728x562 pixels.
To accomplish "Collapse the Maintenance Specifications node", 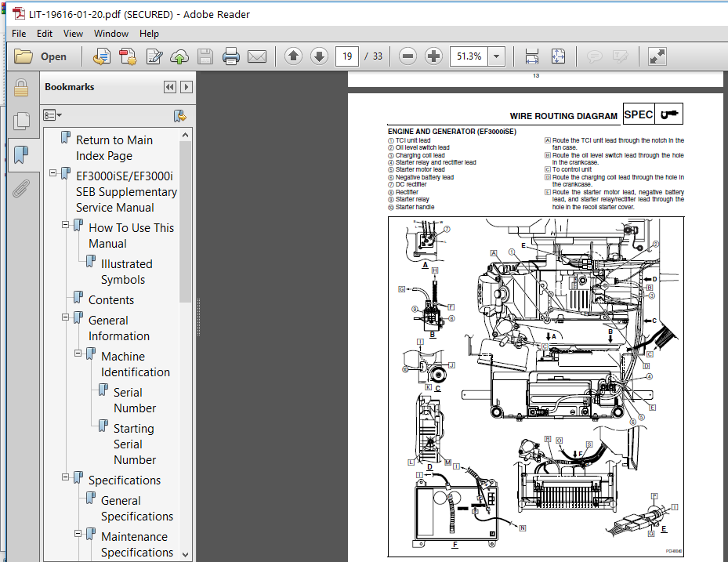I will coord(78,534).
